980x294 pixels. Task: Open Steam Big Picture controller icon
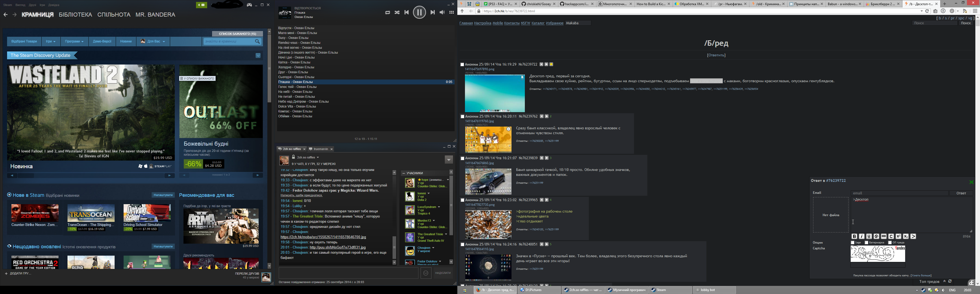pos(250,5)
